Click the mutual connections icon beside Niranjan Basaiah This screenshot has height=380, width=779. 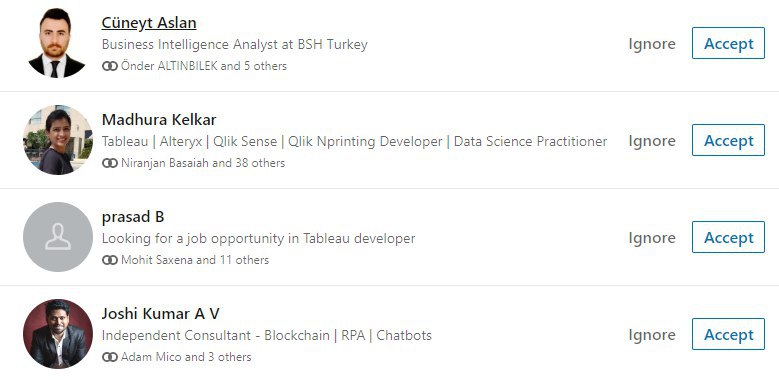pos(110,163)
